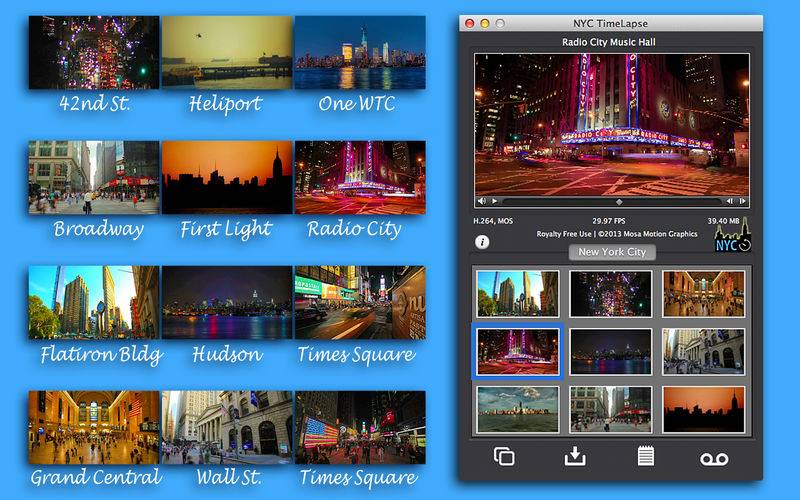Click the large First Light preview image
The height and width of the screenshot is (500, 800).
[227, 178]
